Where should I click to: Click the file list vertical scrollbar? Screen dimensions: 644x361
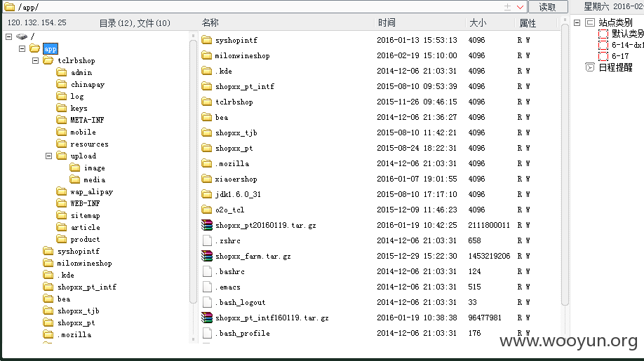pyautogui.click(x=565, y=164)
